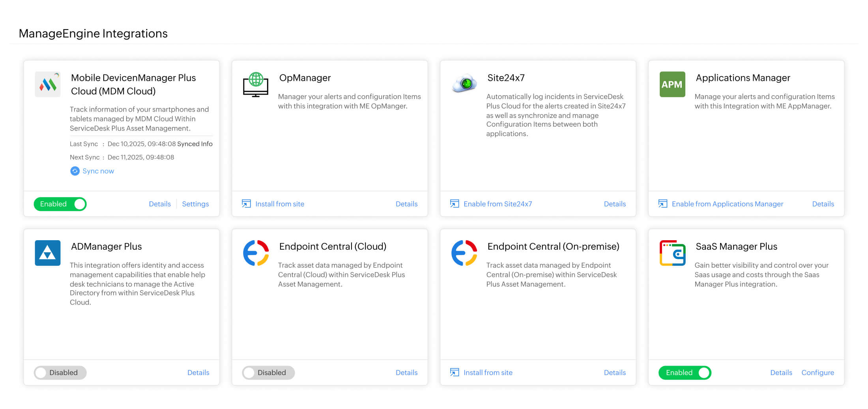Click Sync now on MDM Cloud card
Viewport: 868px width, 409px height.
click(x=98, y=171)
